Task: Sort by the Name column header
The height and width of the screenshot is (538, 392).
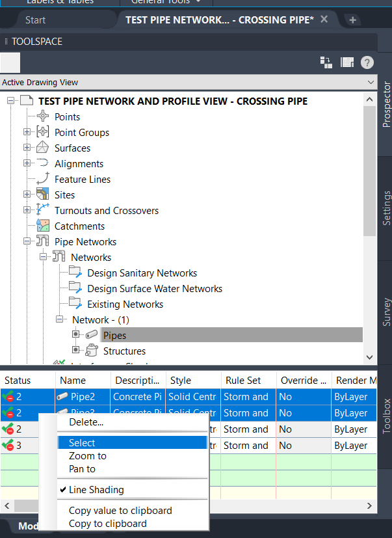Action: pyautogui.click(x=83, y=380)
